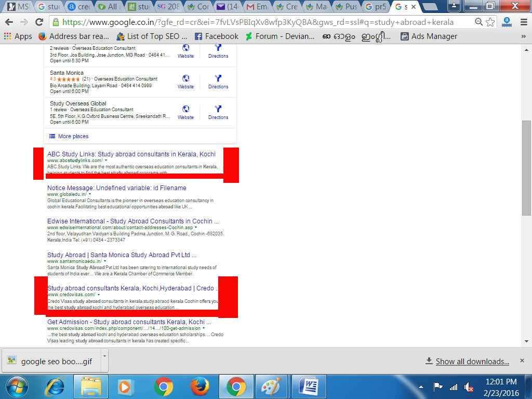The image size is (532, 399).
Task: Click Website icon for Study Overseas Global
Action: 185,112
